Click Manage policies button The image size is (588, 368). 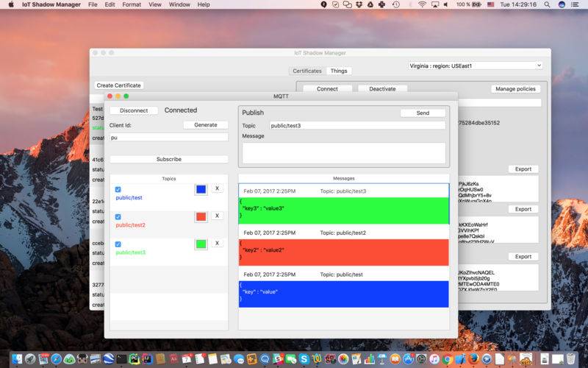516,89
